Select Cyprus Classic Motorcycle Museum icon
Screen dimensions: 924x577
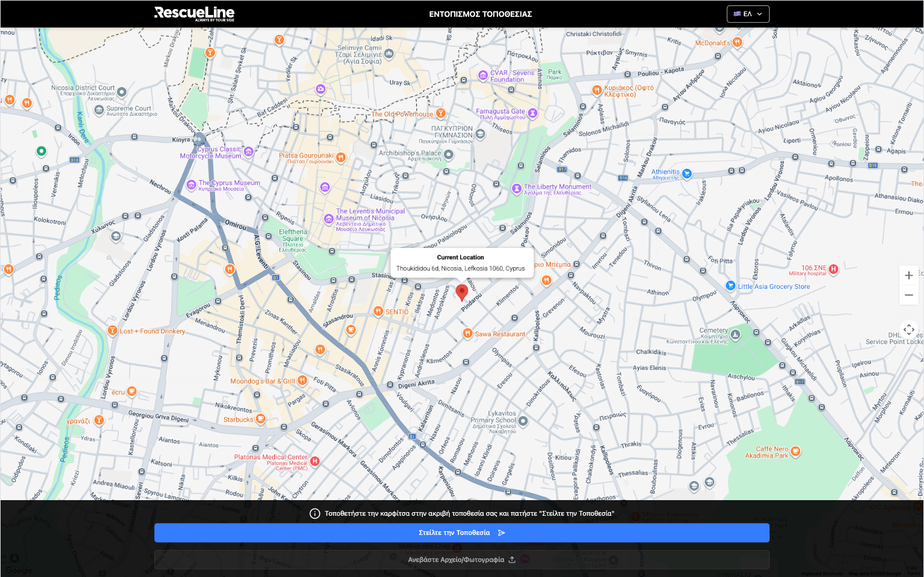tap(248, 151)
